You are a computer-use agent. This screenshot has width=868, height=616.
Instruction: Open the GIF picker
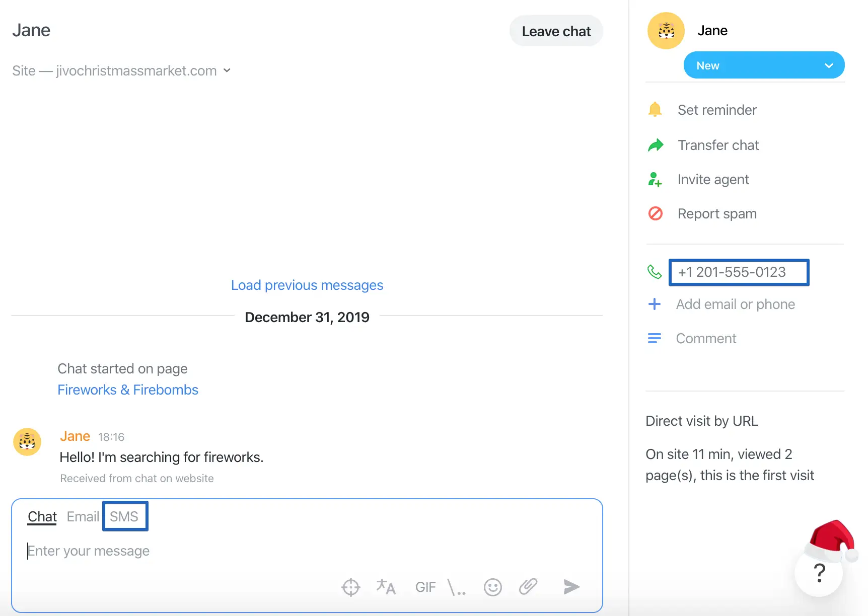tap(425, 587)
